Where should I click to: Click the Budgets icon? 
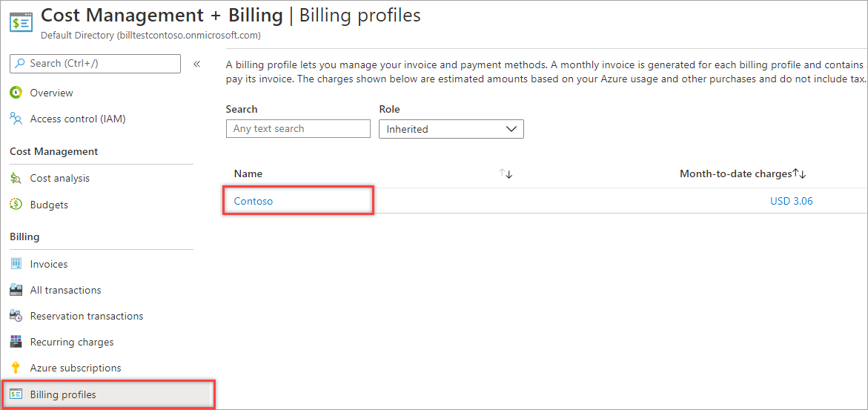click(16, 205)
